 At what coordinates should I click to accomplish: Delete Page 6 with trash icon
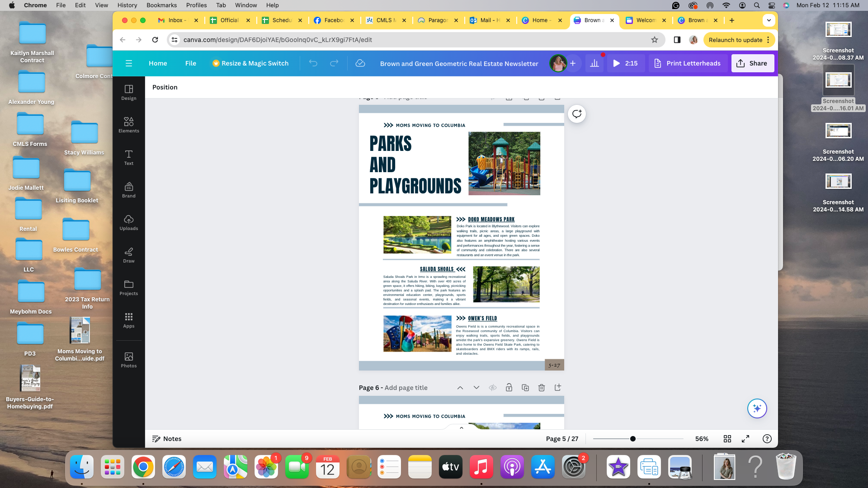[x=542, y=388]
